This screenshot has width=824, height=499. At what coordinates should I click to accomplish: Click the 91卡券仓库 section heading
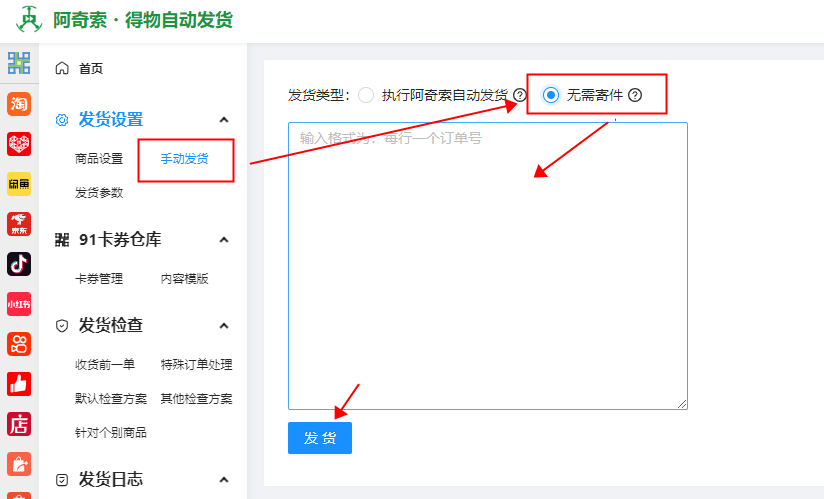click(x=120, y=240)
